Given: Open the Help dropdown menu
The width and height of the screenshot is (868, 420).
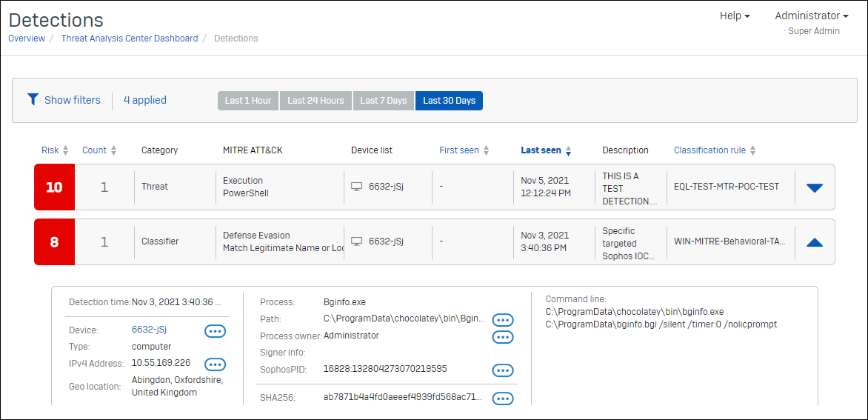Looking at the screenshot, I should (734, 16).
